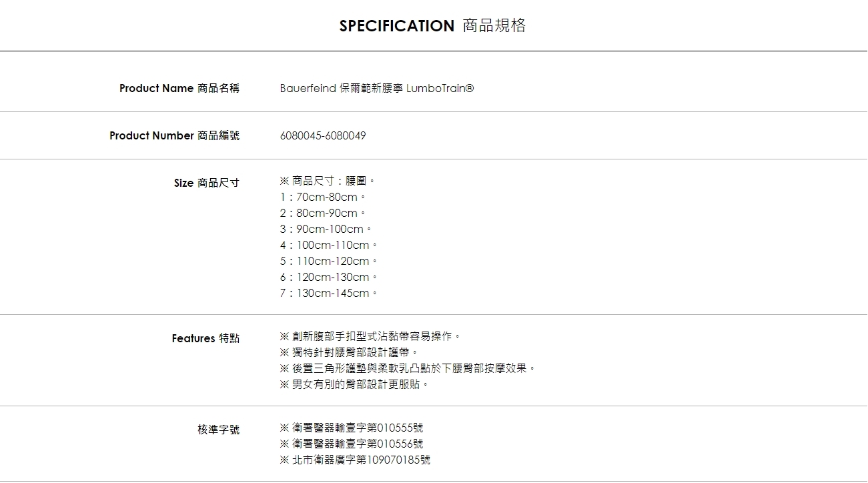Image resolution: width=868 pixels, height=483 pixels.
Task: Click product number 6080045-6080049
Action: [x=323, y=135]
